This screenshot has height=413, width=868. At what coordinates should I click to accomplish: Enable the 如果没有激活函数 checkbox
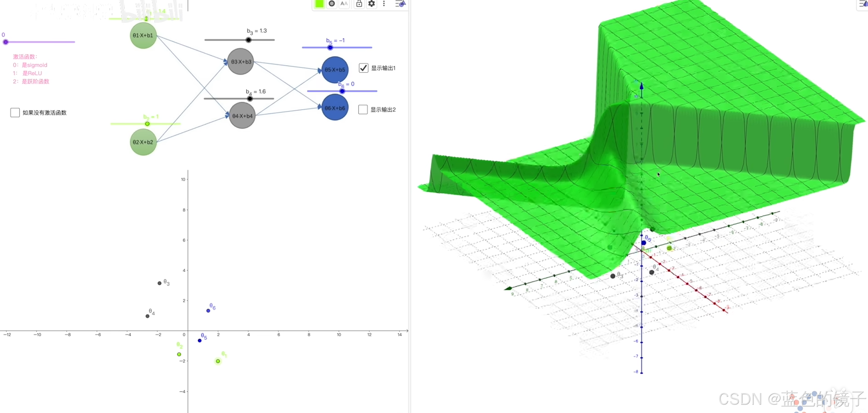[x=15, y=113]
